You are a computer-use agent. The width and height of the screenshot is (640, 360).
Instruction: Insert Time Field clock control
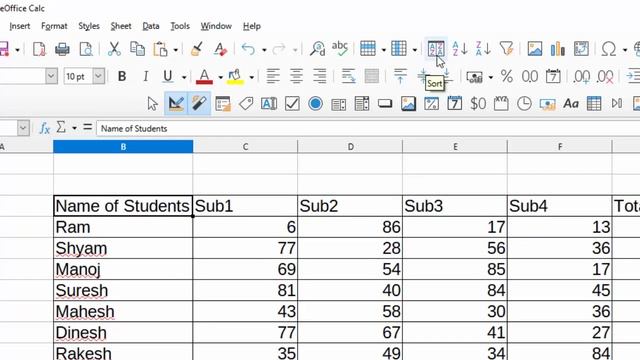coord(524,104)
